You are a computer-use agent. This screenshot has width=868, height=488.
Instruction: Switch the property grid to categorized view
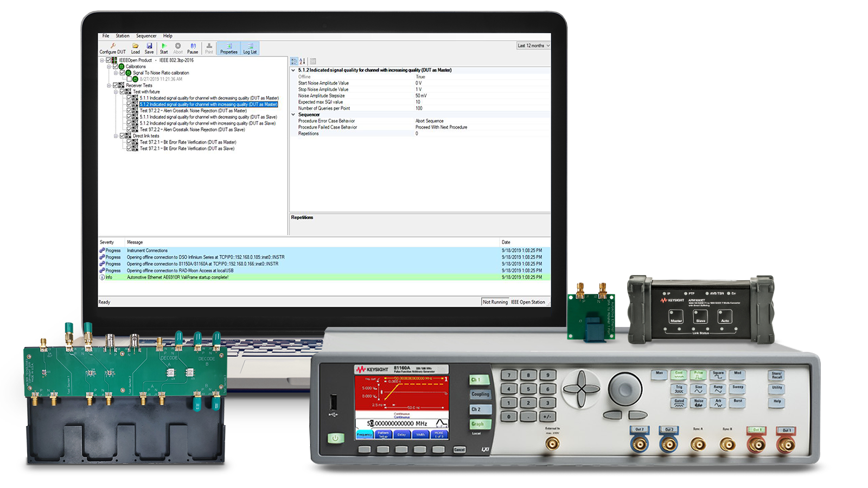(294, 61)
